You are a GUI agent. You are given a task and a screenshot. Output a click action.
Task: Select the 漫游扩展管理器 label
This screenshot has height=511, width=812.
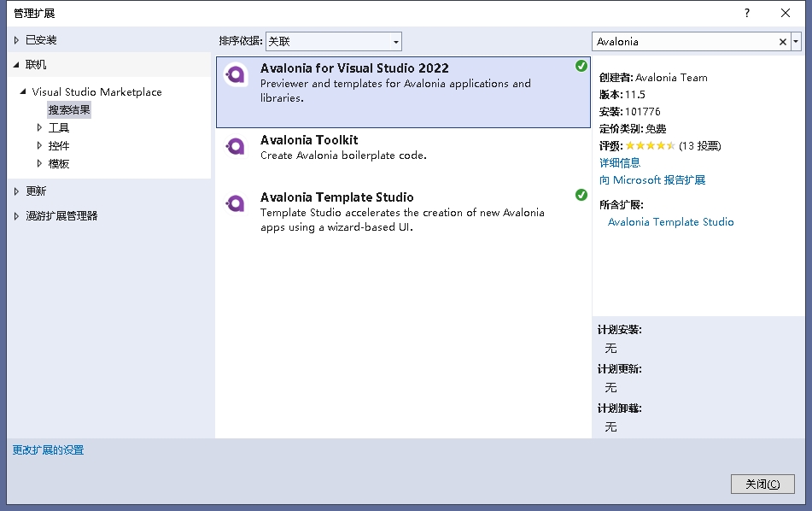[x=61, y=216]
